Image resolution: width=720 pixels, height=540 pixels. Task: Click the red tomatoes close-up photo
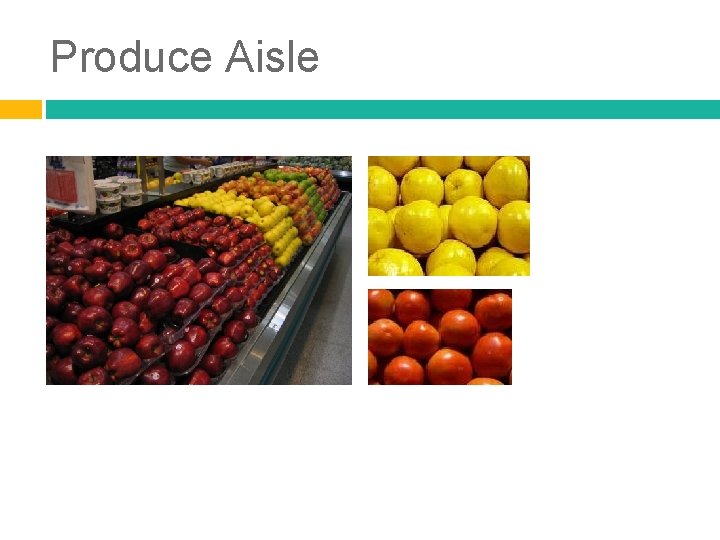click(x=439, y=337)
